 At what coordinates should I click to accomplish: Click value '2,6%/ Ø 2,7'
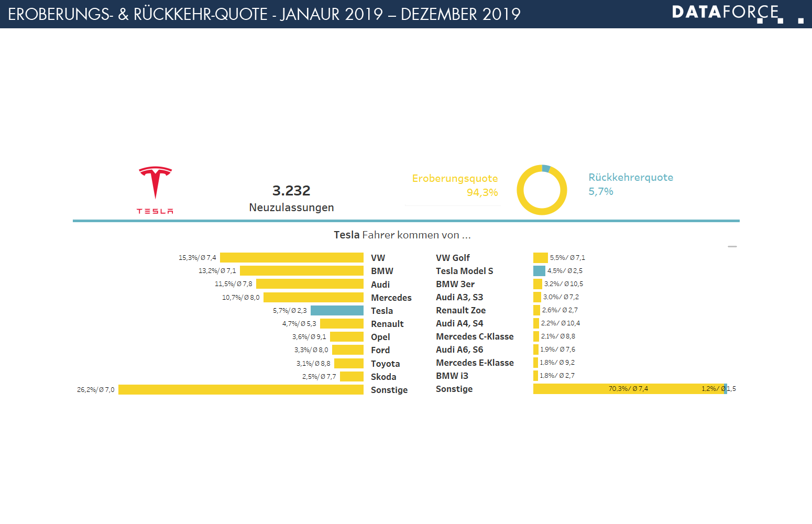(x=560, y=310)
